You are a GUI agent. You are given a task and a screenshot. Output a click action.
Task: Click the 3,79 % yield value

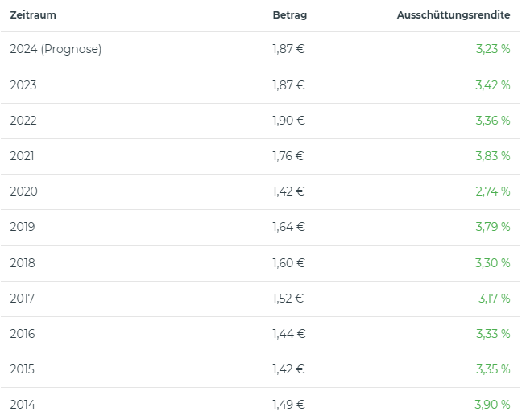[492, 227]
